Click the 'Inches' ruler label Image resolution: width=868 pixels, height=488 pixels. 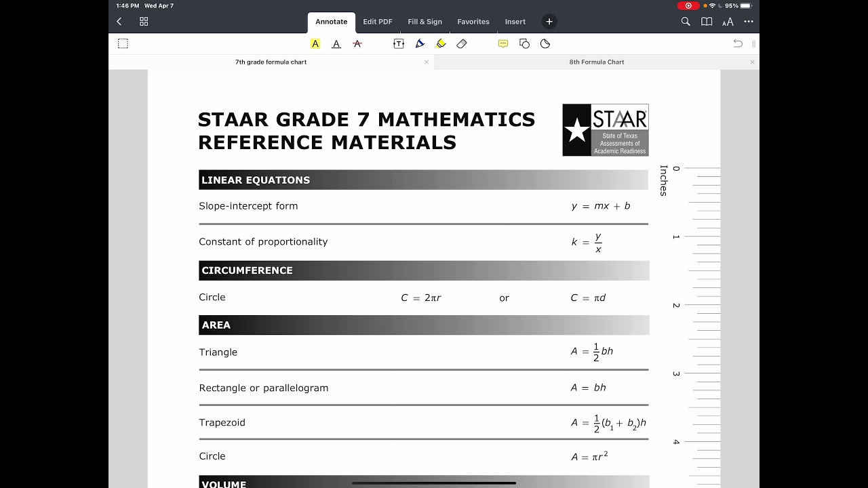point(663,180)
